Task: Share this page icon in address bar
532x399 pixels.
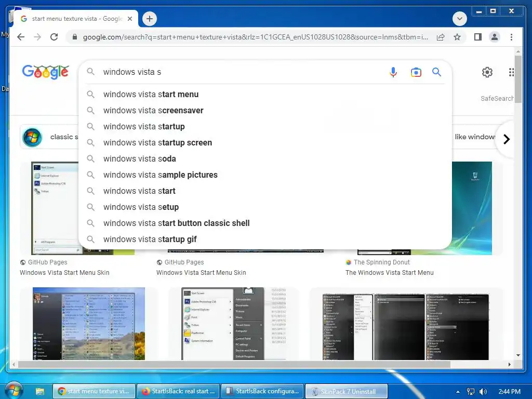Action: pyautogui.click(x=441, y=37)
